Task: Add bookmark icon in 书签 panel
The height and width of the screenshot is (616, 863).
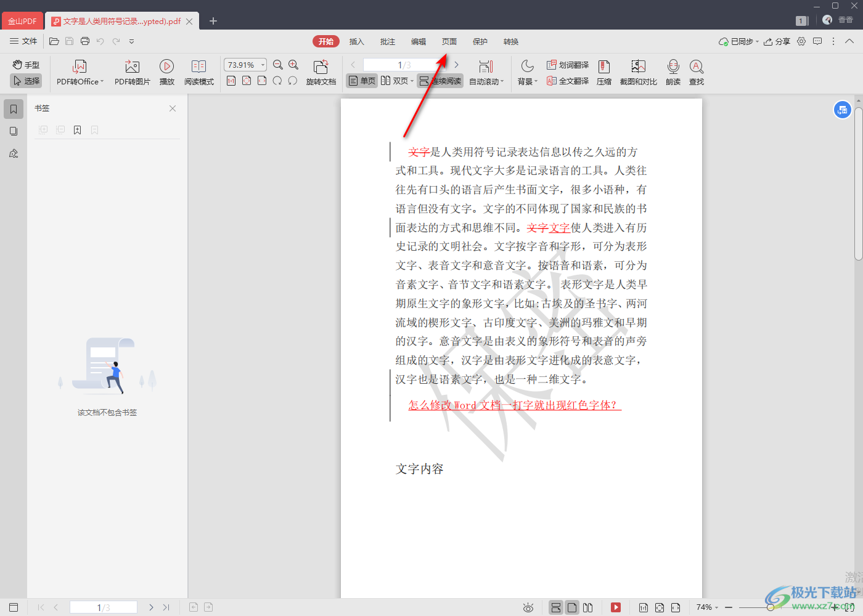Action: point(77,130)
